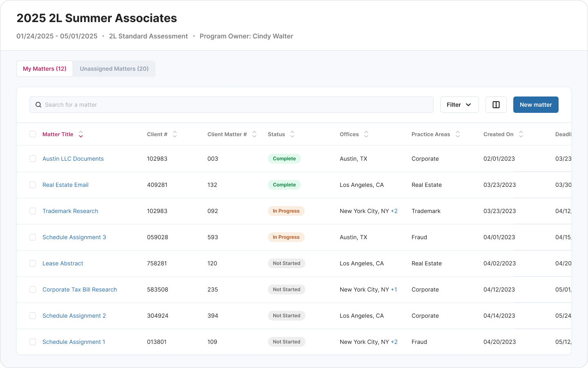Image resolution: width=588 pixels, height=368 pixels.
Task: Click the search magnifier icon
Action: tap(38, 105)
